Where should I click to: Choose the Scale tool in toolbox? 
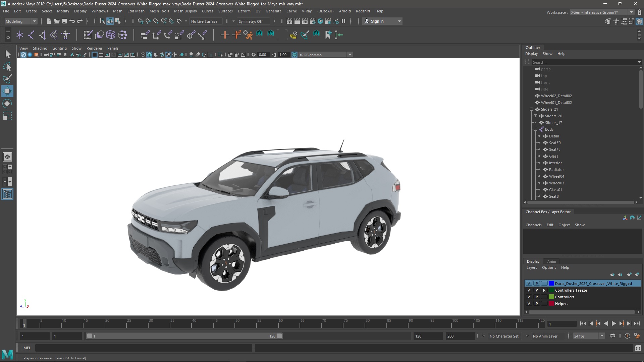pos(7,116)
